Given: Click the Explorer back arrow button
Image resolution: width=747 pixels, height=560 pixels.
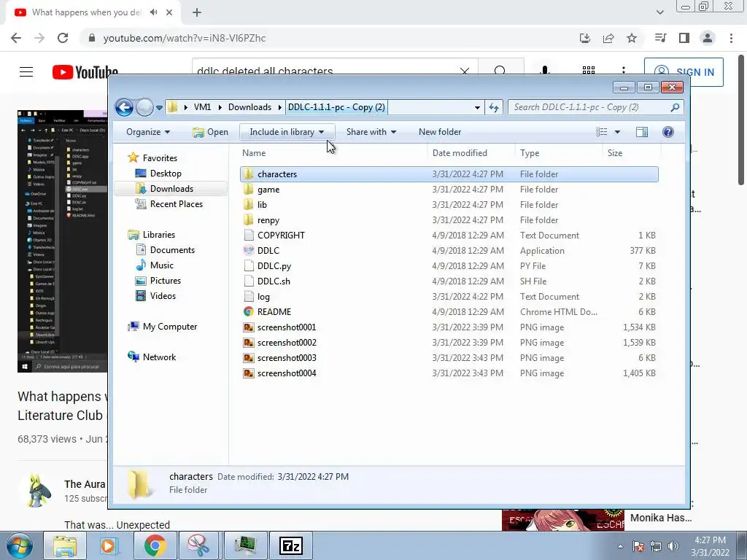Looking at the screenshot, I should pyautogui.click(x=124, y=107).
